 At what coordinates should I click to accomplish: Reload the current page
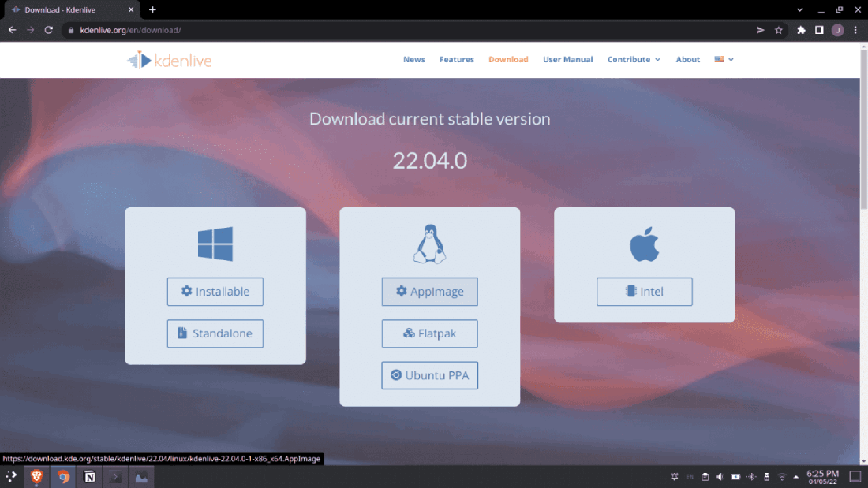[x=49, y=30]
